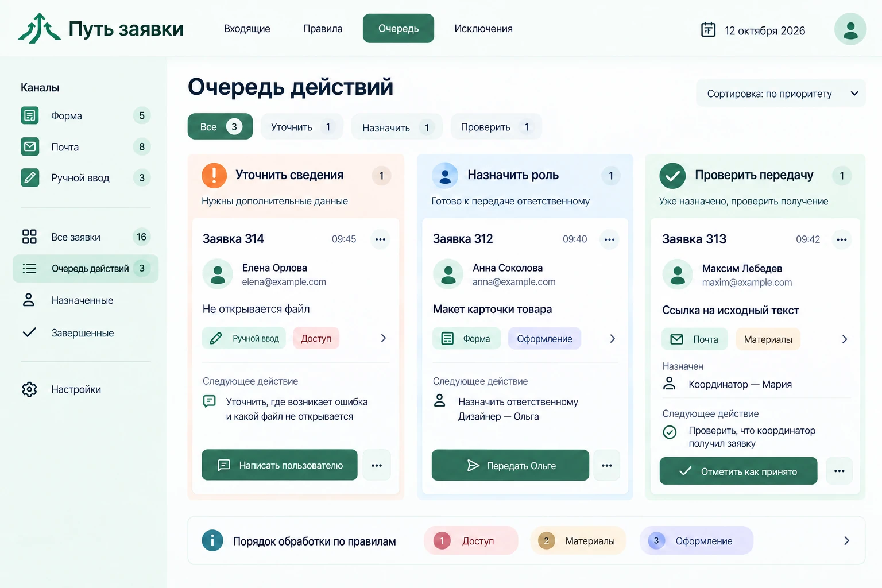Click the Материалы tag on Заявка 313
Viewport: 882px width, 588px height.
click(768, 339)
